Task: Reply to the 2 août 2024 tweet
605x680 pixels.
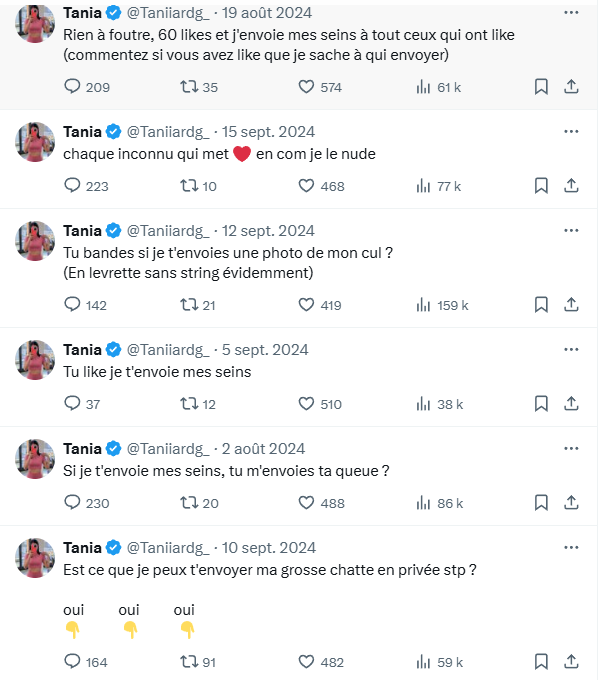Action: point(72,503)
